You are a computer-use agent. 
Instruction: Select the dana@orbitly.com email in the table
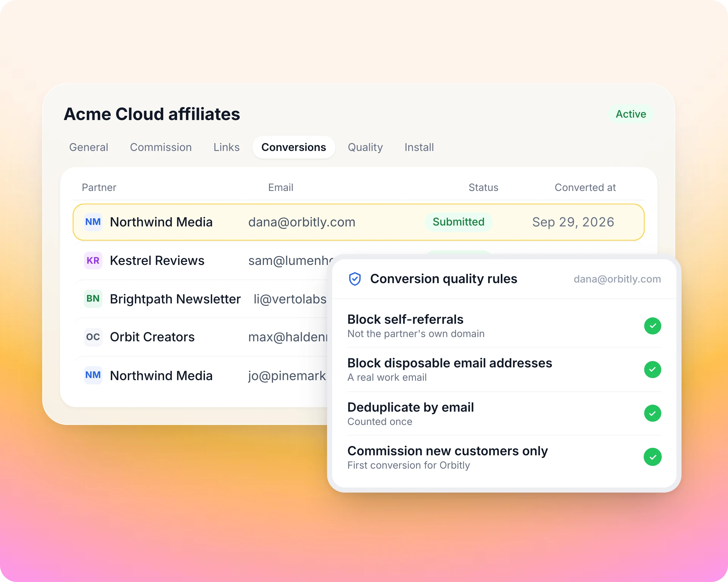click(302, 222)
